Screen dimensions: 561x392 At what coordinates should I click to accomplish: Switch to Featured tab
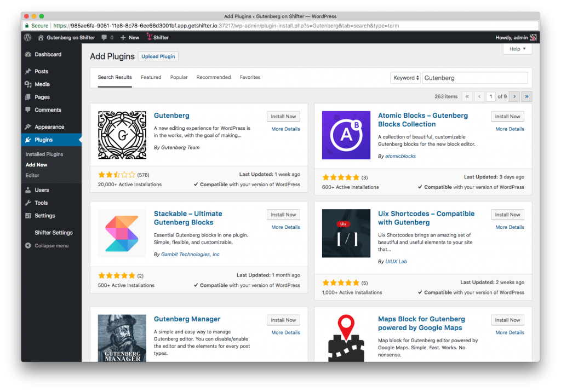pos(151,77)
